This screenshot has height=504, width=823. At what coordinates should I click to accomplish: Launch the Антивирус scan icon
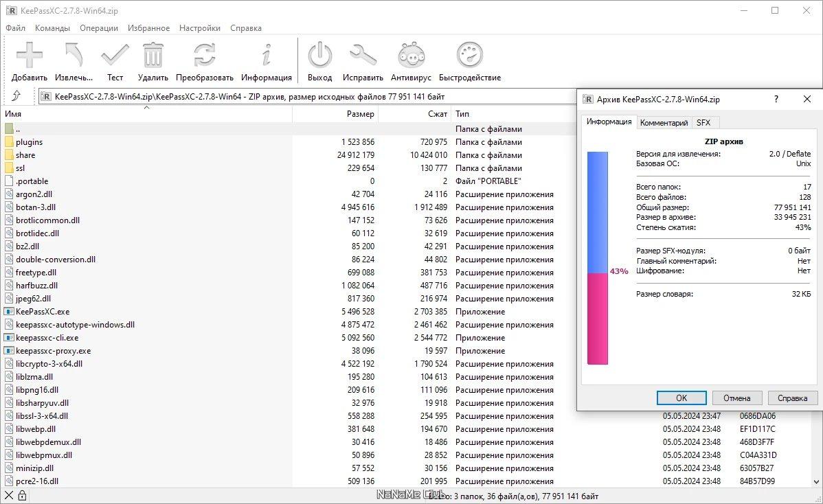[411, 56]
